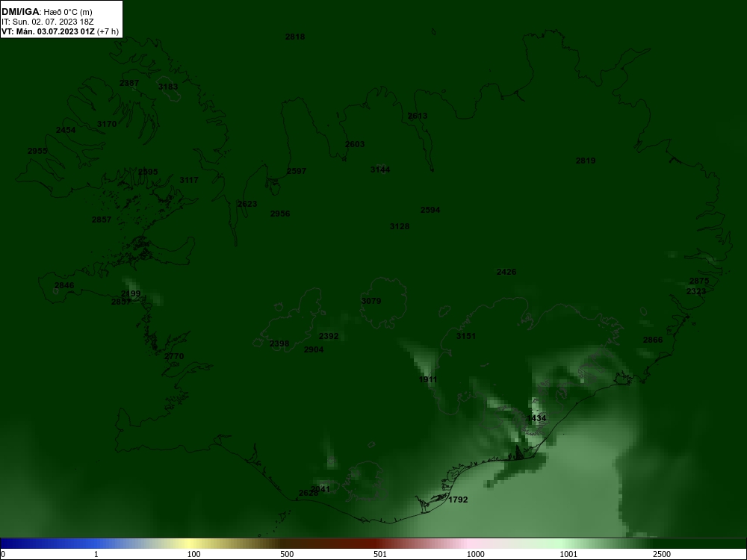This screenshot has height=560, width=747.
Task: Click the map value 2597
Action: (297, 172)
